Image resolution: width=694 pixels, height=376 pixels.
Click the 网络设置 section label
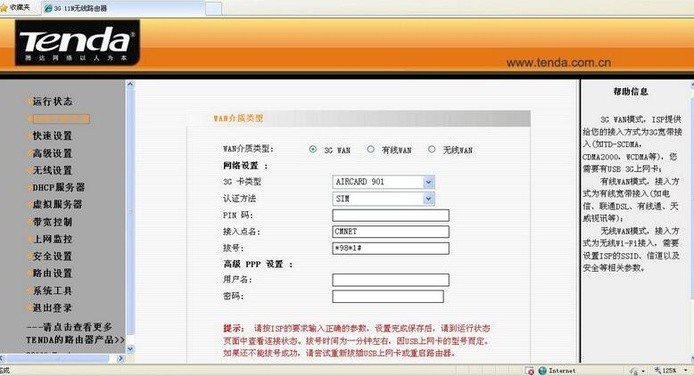[x=246, y=166]
